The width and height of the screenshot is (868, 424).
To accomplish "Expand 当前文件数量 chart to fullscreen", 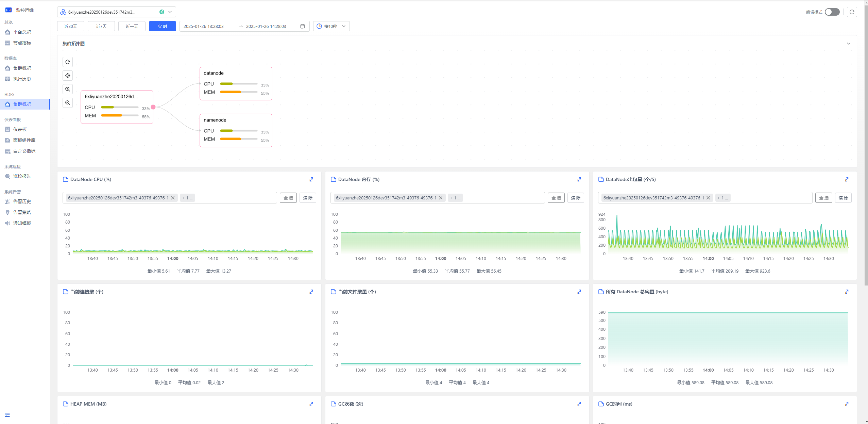I will tap(579, 292).
